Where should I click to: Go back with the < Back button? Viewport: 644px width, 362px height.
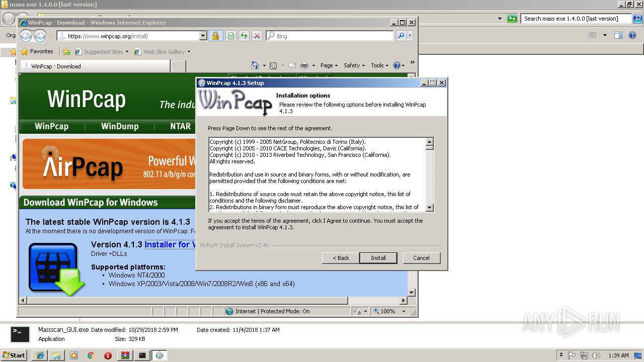point(341,258)
